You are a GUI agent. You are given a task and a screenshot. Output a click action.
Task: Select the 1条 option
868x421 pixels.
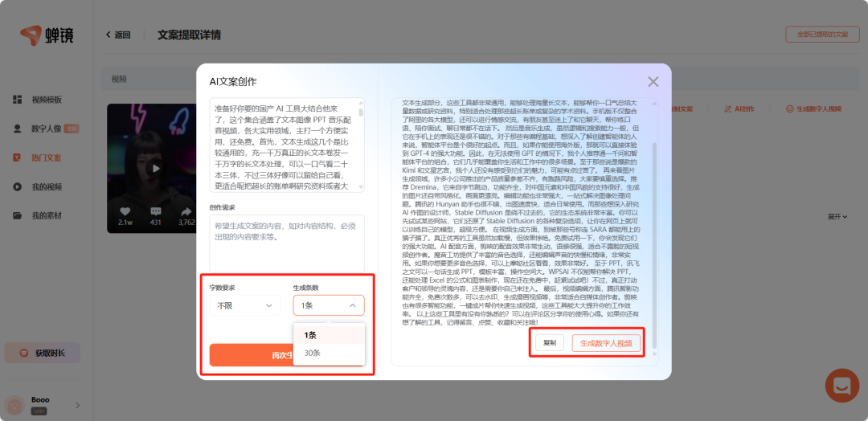pyautogui.click(x=329, y=335)
